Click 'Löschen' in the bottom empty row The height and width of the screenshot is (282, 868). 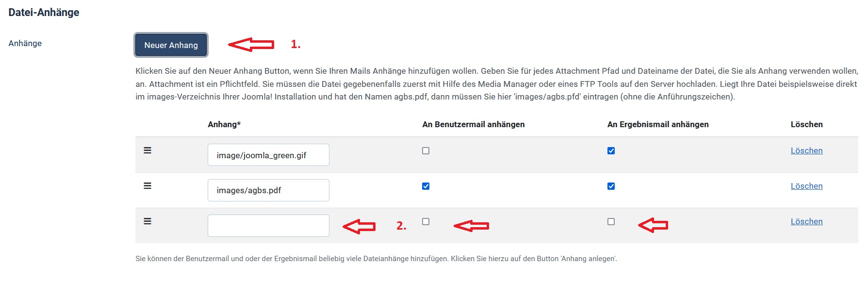(806, 221)
